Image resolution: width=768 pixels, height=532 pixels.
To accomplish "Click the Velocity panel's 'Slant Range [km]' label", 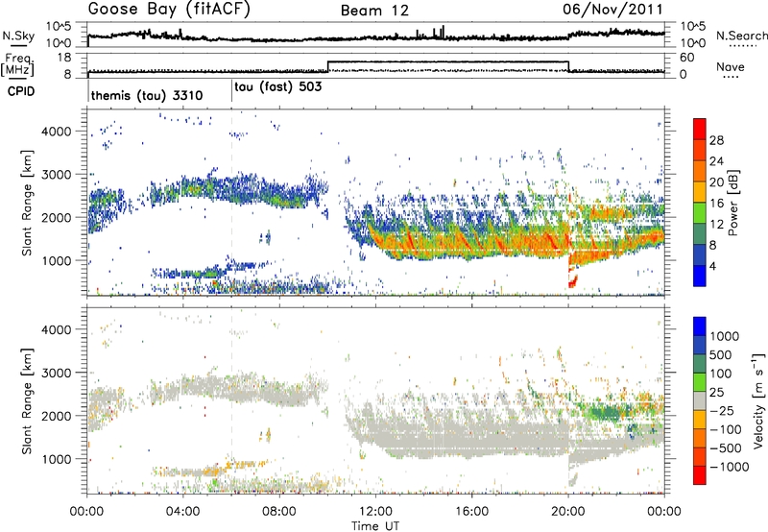I will pos(27,400).
